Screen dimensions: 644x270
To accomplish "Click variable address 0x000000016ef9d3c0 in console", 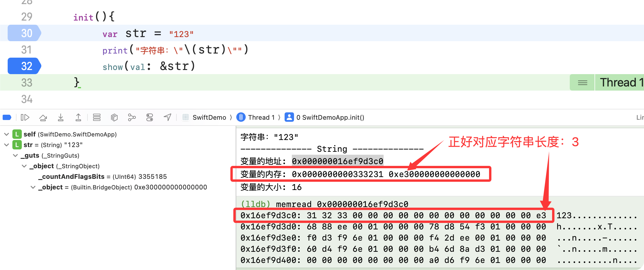I will (338, 161).
